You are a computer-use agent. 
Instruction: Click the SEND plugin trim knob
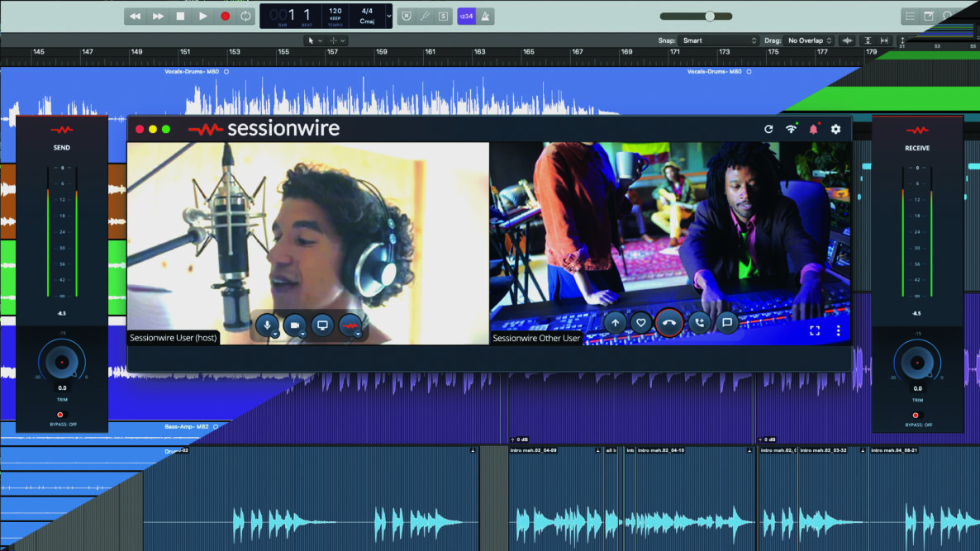coord(61,362)
